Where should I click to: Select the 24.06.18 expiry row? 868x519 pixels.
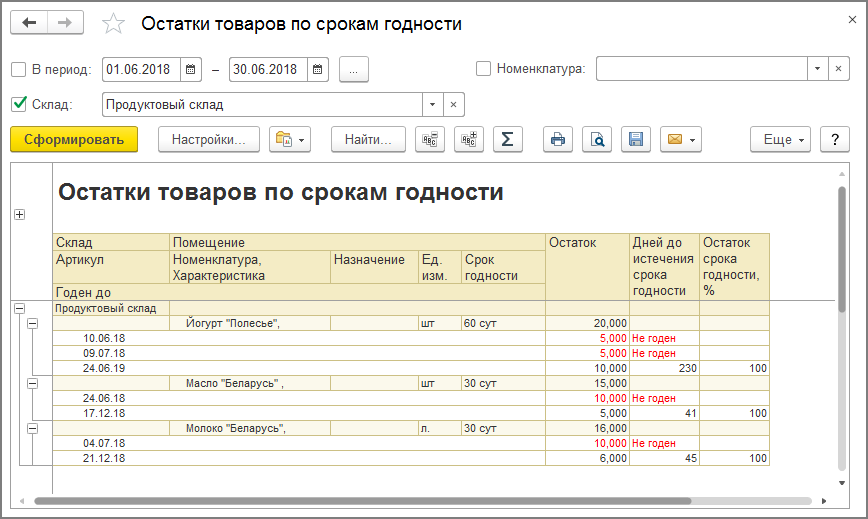coord(411,398)
